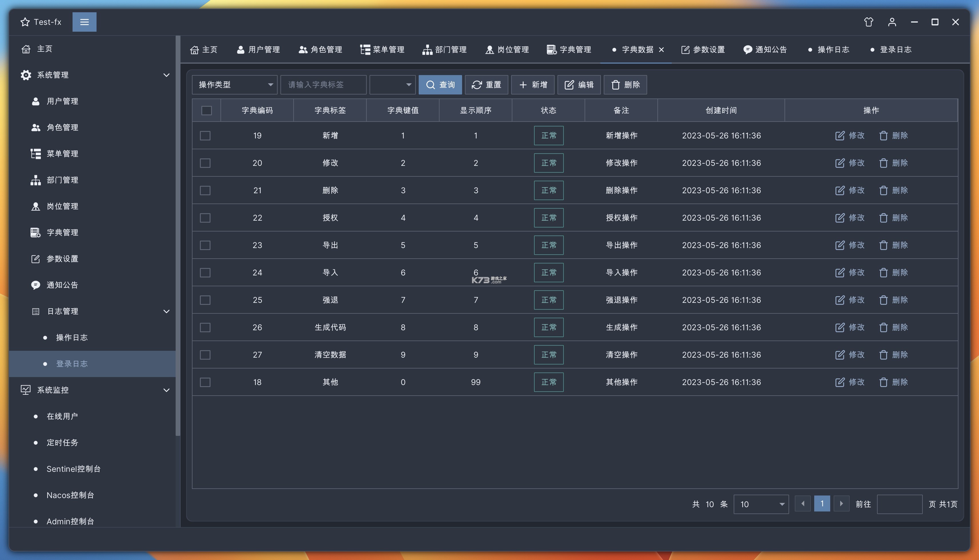This screenshot has width=979, height=560.
Task: Switch to the 操作日志 tab
Action: (x=828, y=50)
